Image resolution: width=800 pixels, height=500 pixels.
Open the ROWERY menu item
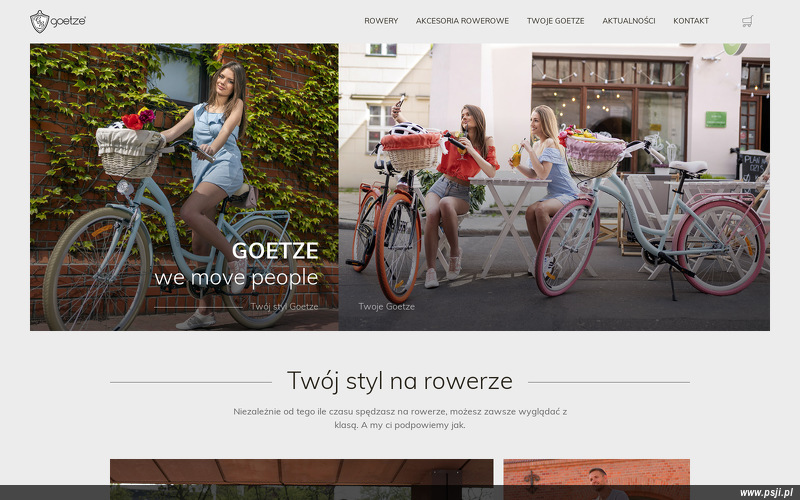coord(381,21)
